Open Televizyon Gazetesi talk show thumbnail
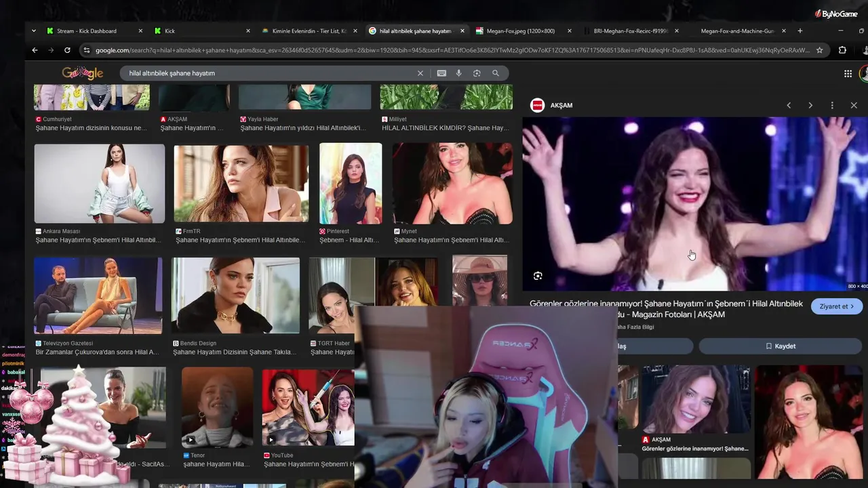 tap(98, 295)
